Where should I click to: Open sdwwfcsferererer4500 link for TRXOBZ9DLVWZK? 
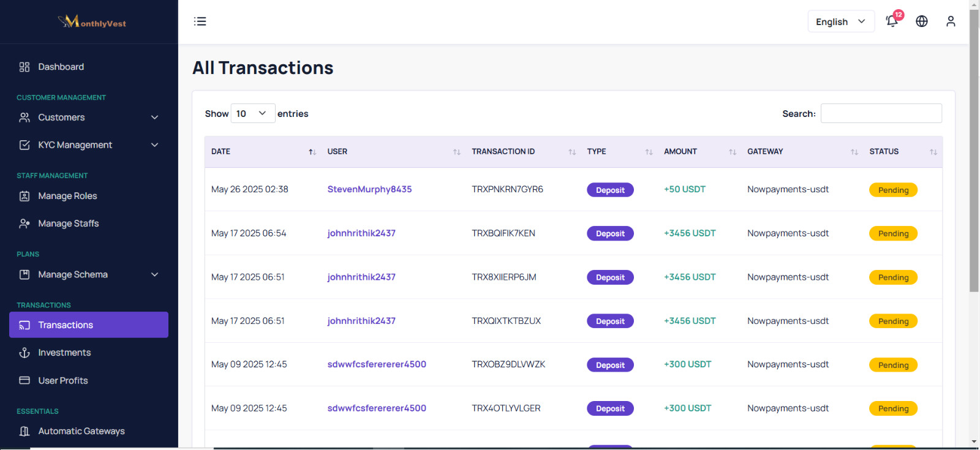377,364
